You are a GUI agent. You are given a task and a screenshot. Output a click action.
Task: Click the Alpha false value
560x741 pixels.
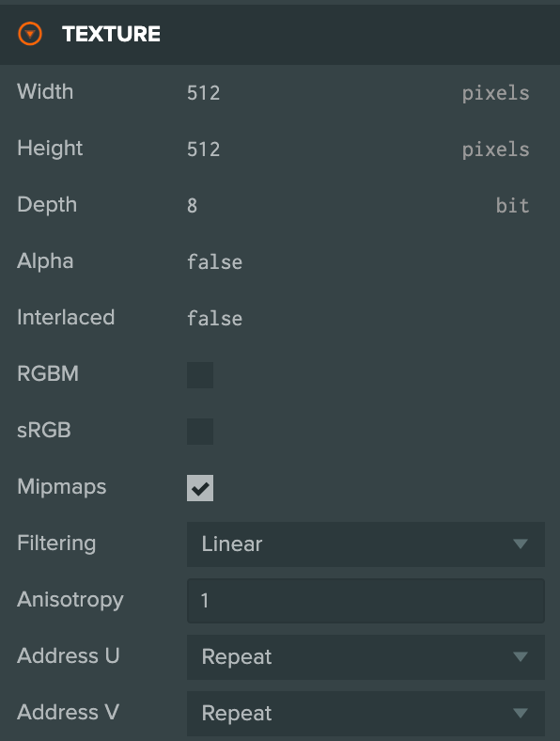coord(214,261)
